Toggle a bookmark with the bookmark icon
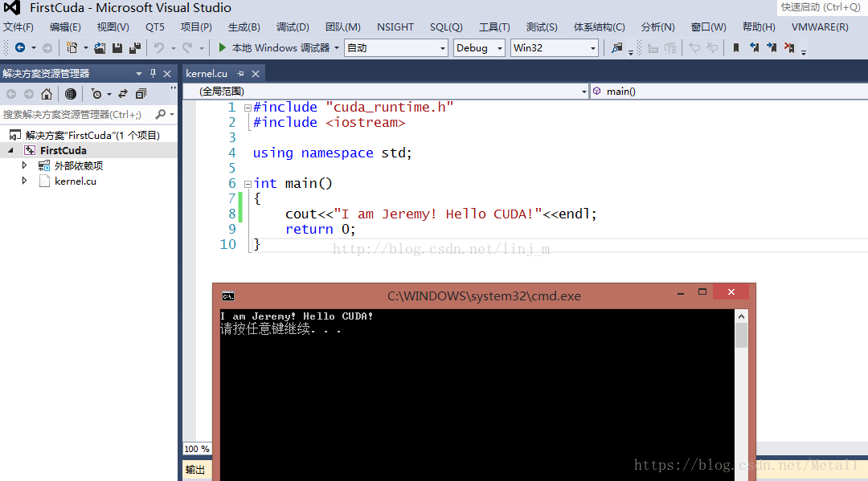 coord(735,48)
